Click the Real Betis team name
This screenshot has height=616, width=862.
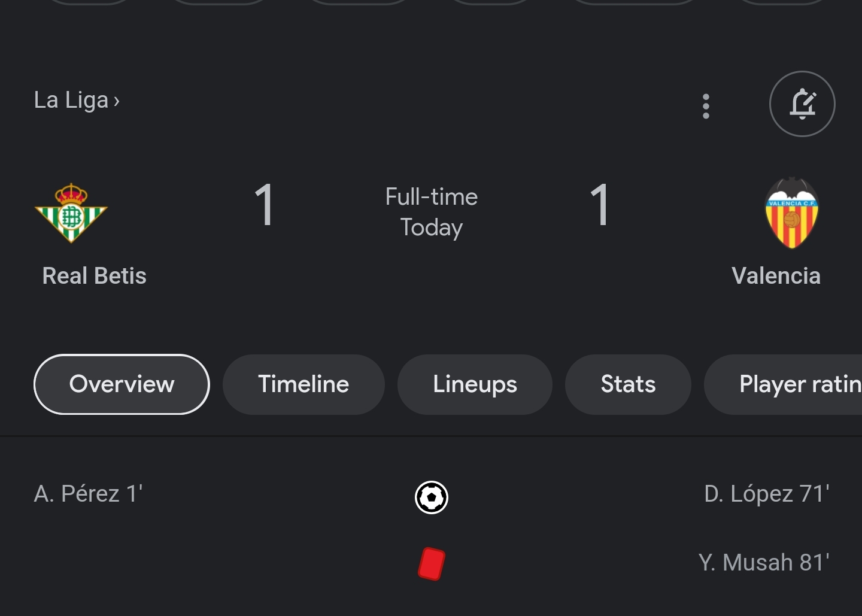(x=95, y=276)
